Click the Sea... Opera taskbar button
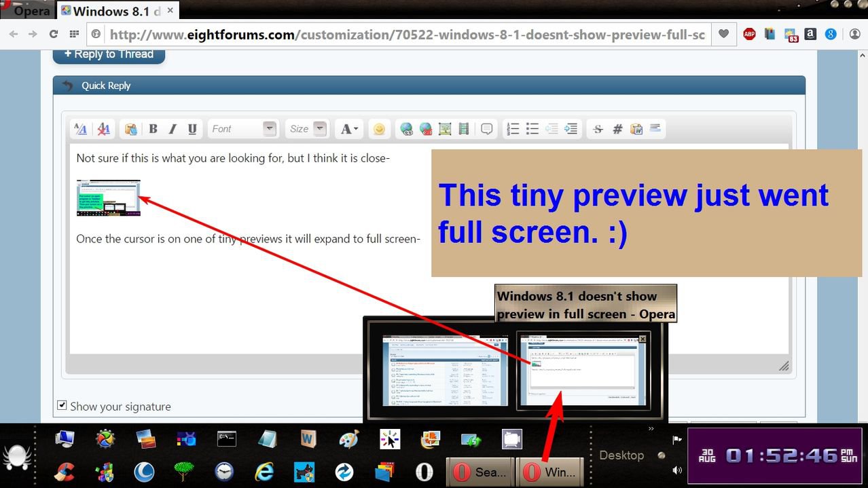The width and height of the screenshot is (868, 488). coord(480,472)
